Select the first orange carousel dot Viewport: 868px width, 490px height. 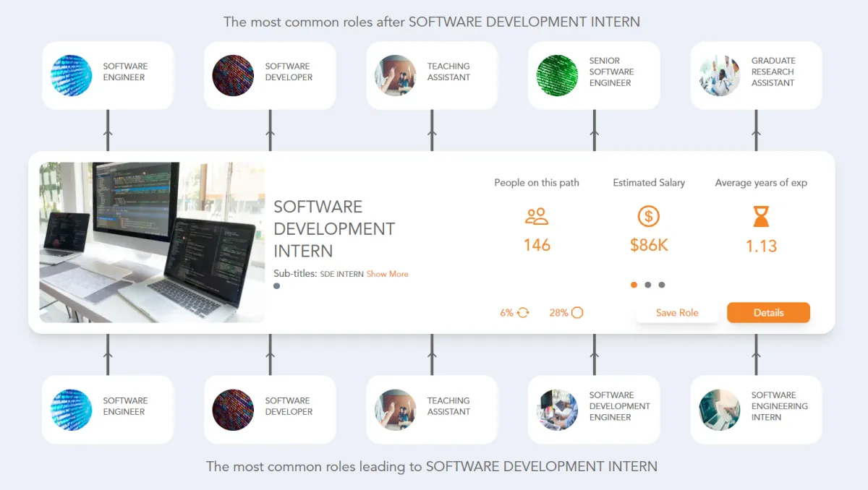tap(634, 285)
